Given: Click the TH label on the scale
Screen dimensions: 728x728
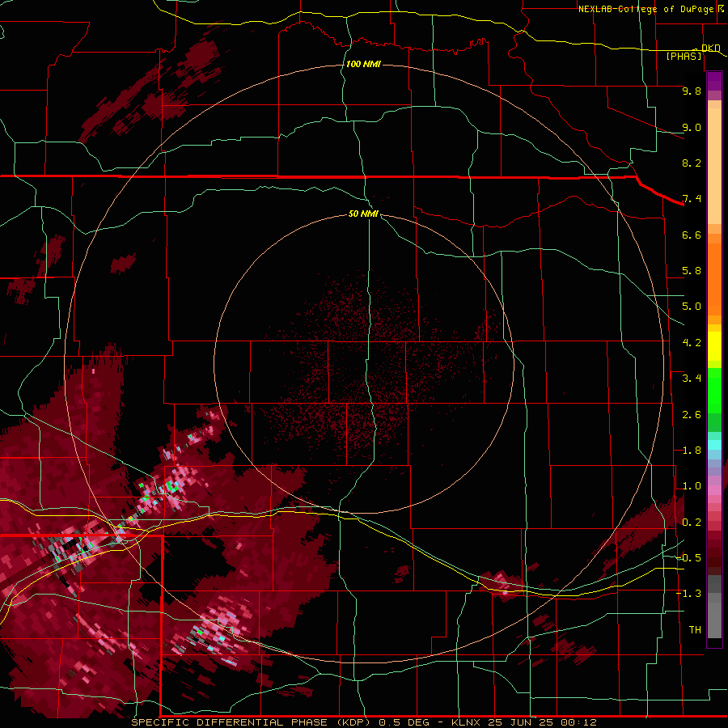Looking at the screenshot, I should (695, 630).
